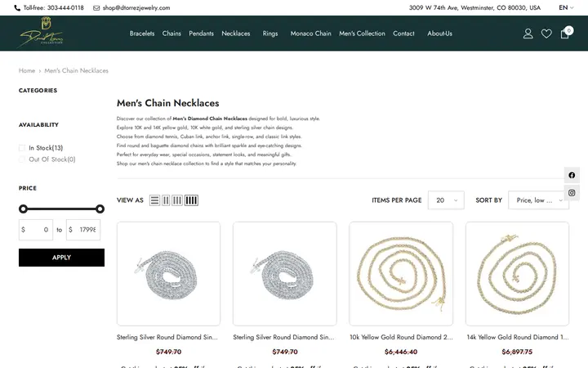Open the Pendants menu
Image resolution: width=588 pixels, height=368 pixels.
(x=202, y=34)
